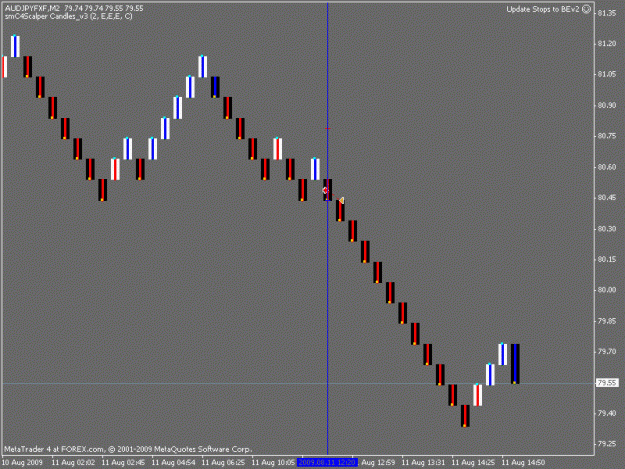Click the 80.75 price scale label
Image resolution: width=625 pixels, height=469 pixels.
[607, 136]
